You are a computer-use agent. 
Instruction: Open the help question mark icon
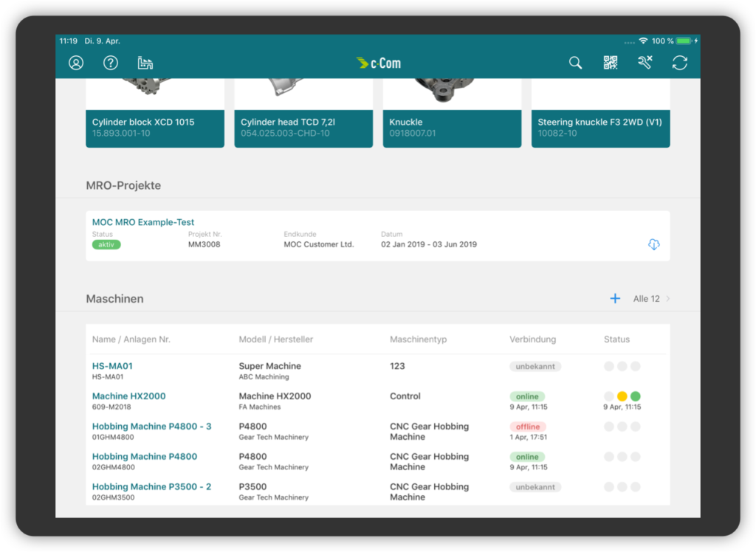tap(111, 63)
